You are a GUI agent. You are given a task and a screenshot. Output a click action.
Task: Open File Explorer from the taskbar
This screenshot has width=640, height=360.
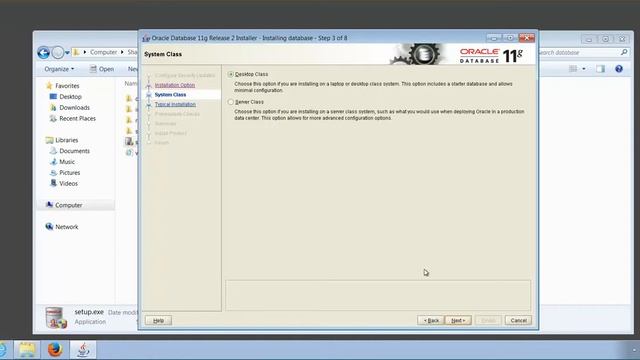click(x=27, y=350)
